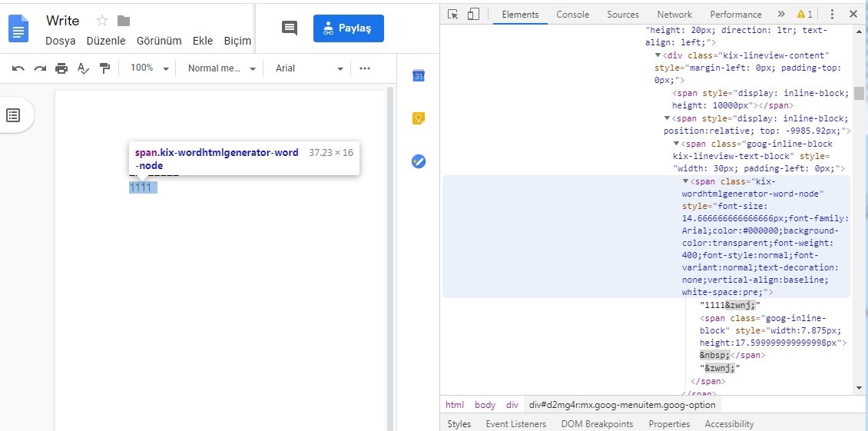868x431 pixels.
Task: Star the Write document
Action: click(x=102, y=21)
